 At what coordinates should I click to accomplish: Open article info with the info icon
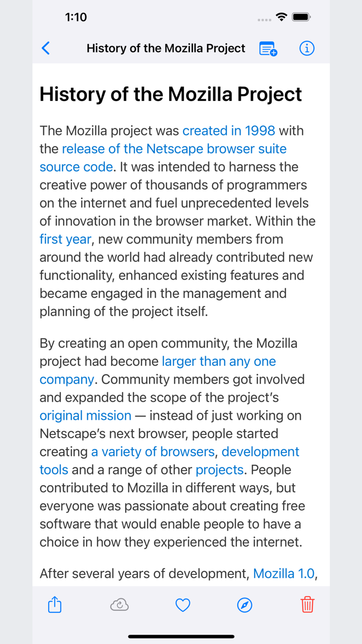coord(307,48)
